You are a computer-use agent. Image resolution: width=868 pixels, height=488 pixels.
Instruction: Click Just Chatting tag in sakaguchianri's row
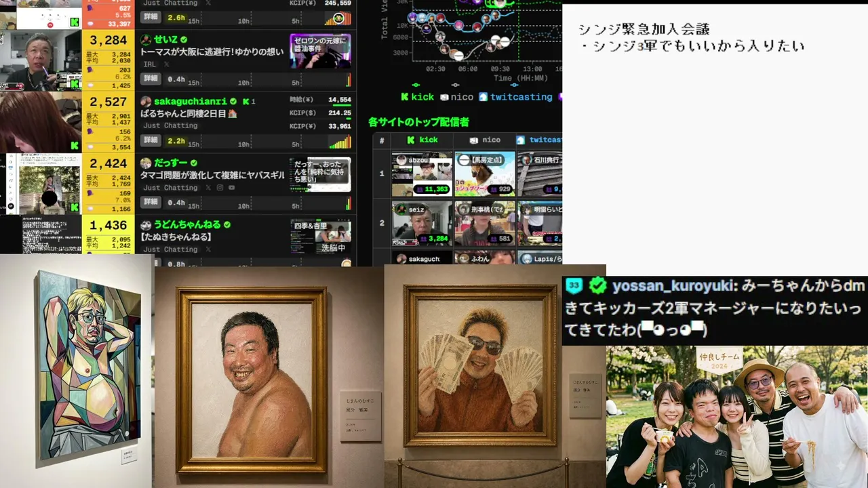[x=170, y=126]
